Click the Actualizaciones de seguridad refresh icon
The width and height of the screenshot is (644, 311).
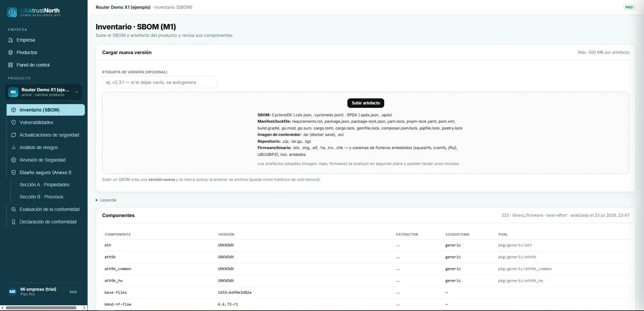(x=14, y=135)
